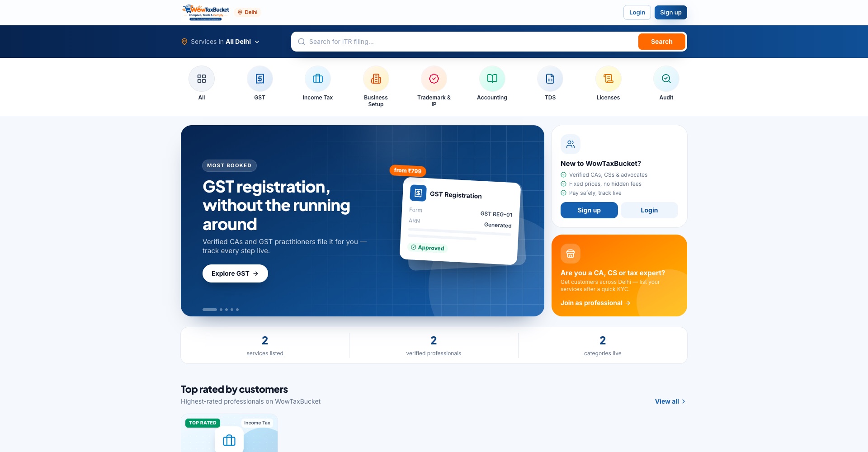
Task: Expand the Services in All Delhi dropdown
Action: click(x=221, y=42)
